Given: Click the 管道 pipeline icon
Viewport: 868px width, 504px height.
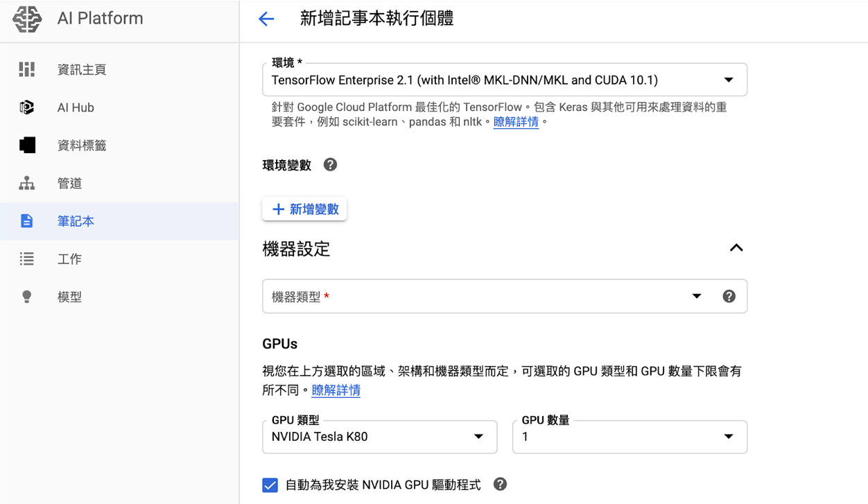Looking at the screenshot, I should 27,183.
